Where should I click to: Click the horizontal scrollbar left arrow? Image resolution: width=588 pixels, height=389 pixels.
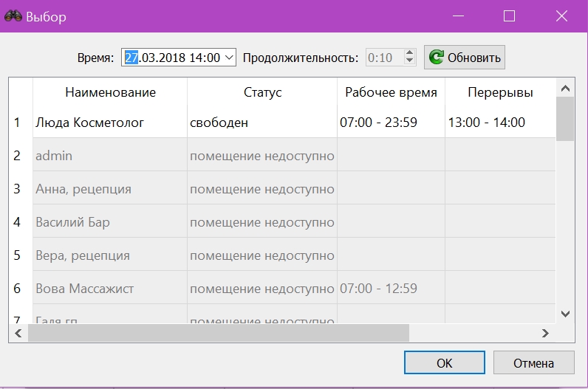click(x=18, y=333)
